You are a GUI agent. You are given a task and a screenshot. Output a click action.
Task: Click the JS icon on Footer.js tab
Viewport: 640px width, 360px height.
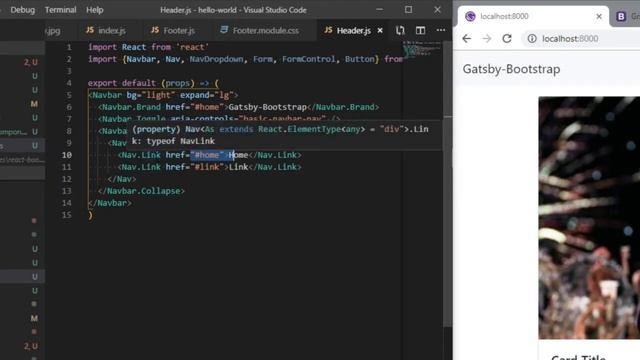click(x=155, y=30)
